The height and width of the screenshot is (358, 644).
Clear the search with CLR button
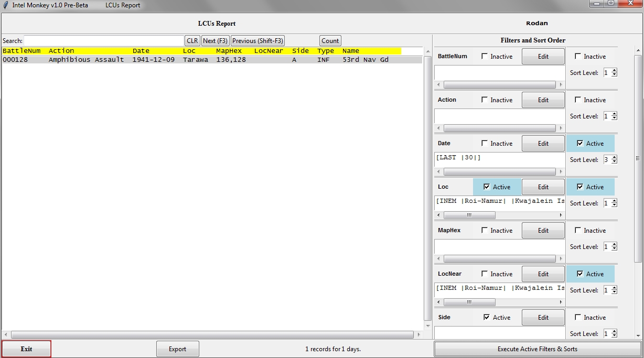coord(192,41)
